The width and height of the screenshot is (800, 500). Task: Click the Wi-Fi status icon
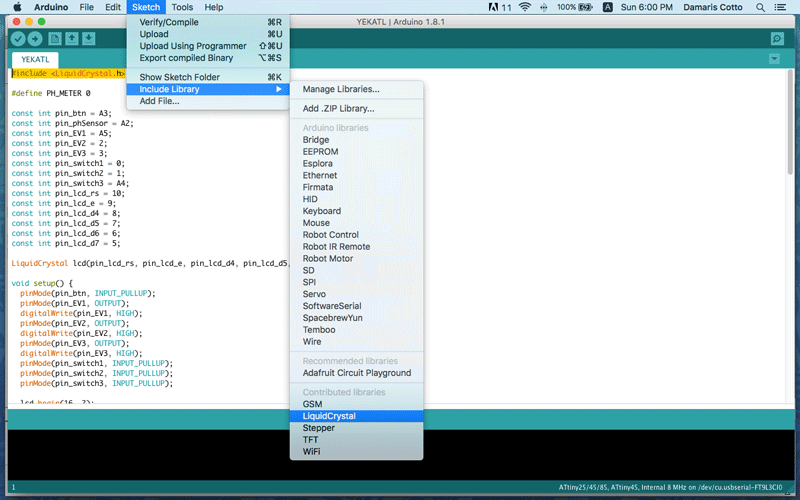[x=524, y=7]
